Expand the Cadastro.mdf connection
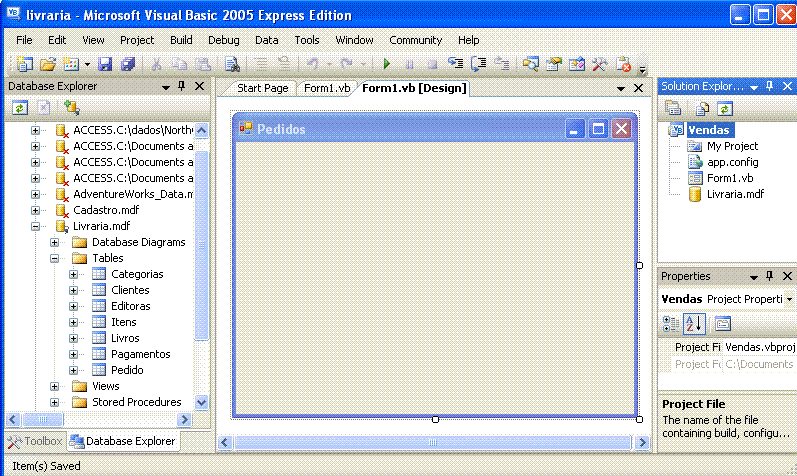797x476 pixels. (x=35, y=210)
